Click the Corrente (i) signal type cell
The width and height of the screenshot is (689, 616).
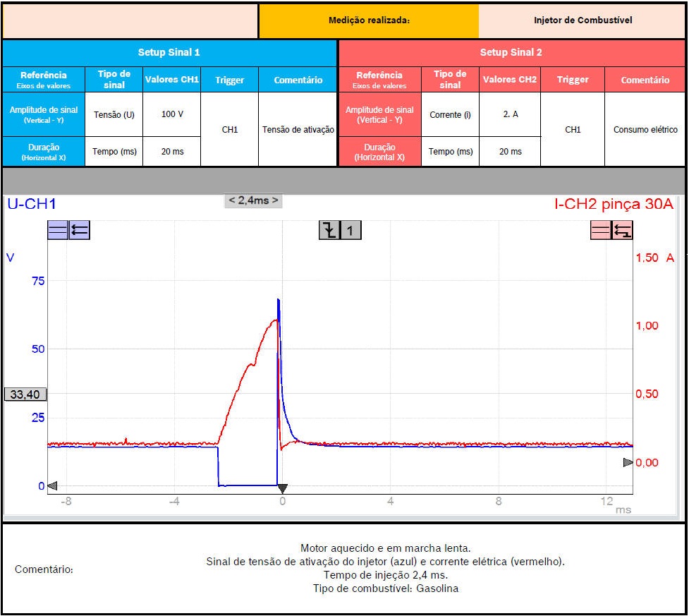point(450,114)
